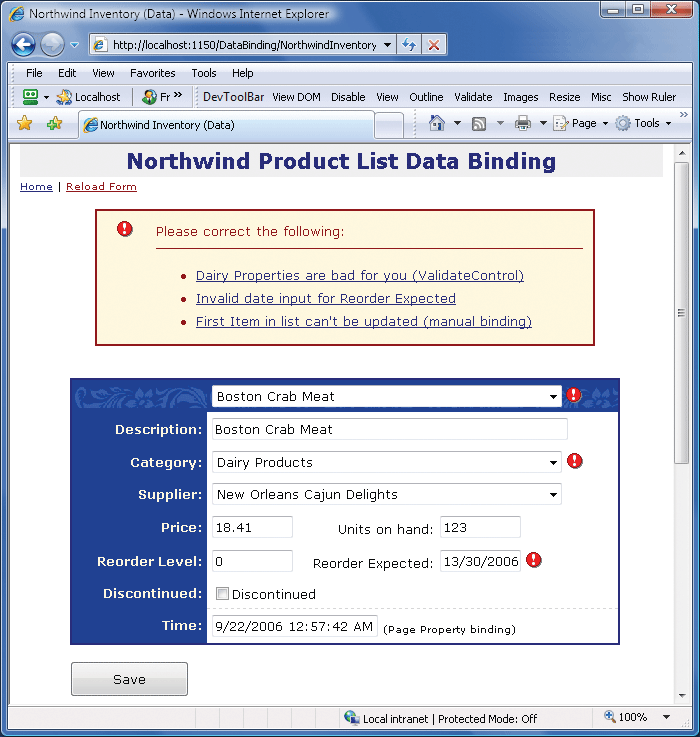The image size is (700, 737).
Task: Click the Stop loading red X icon
Action: [433, 45]
